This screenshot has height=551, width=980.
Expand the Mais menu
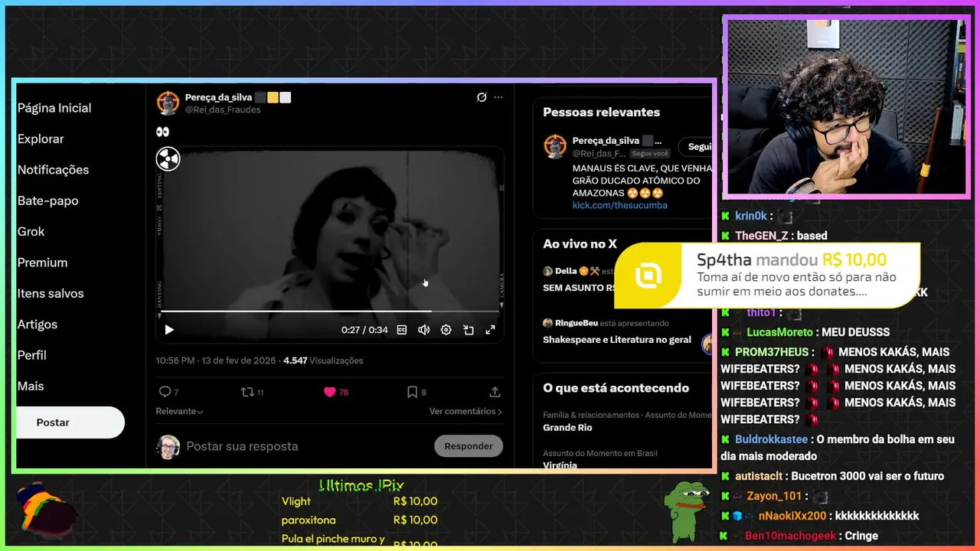(31, 386)
